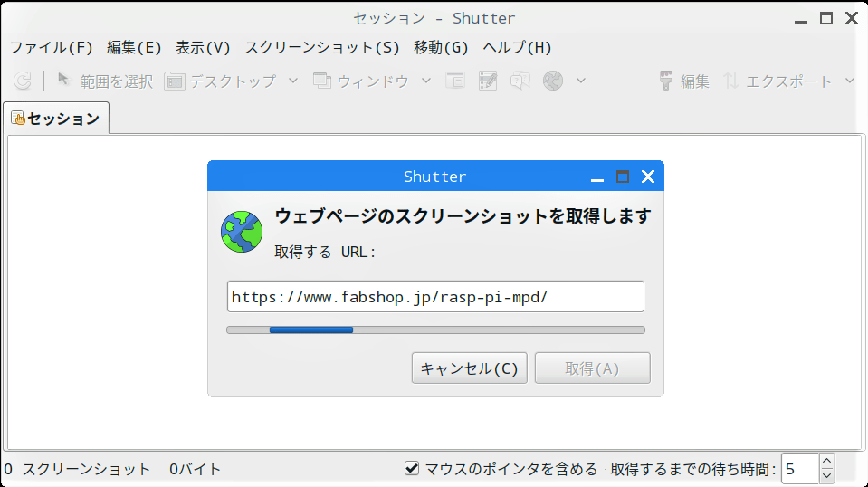Viewport: 868px width, 487px height.
Task: Toggle マウスのポインタを含める checkbox
Action: 411,468
